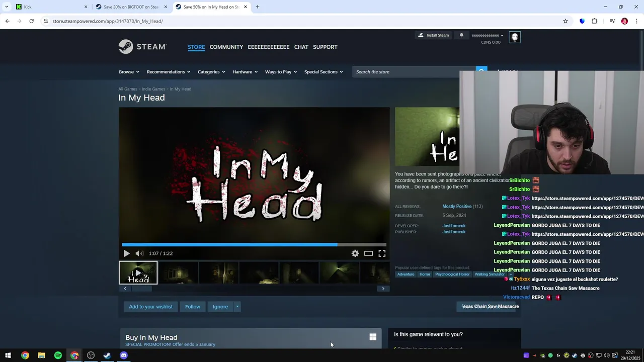Expand the Ways to Play dropdown

click(281, 72)
